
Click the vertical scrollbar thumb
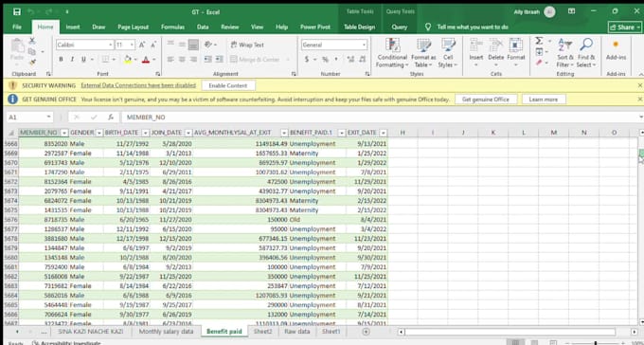[x=641, y=153]
